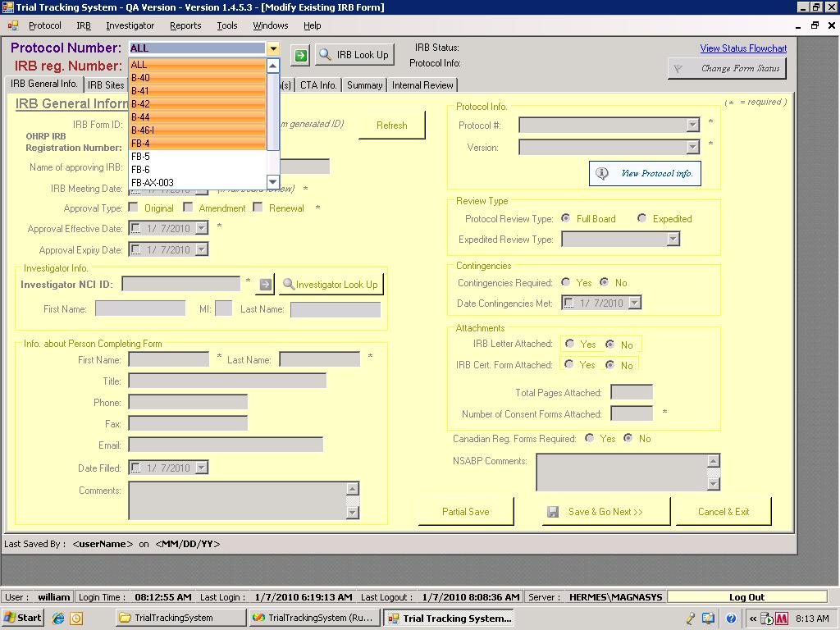840x630 pixels.
Task: Open the Protocol # dropdown
Action: point(692,125)
